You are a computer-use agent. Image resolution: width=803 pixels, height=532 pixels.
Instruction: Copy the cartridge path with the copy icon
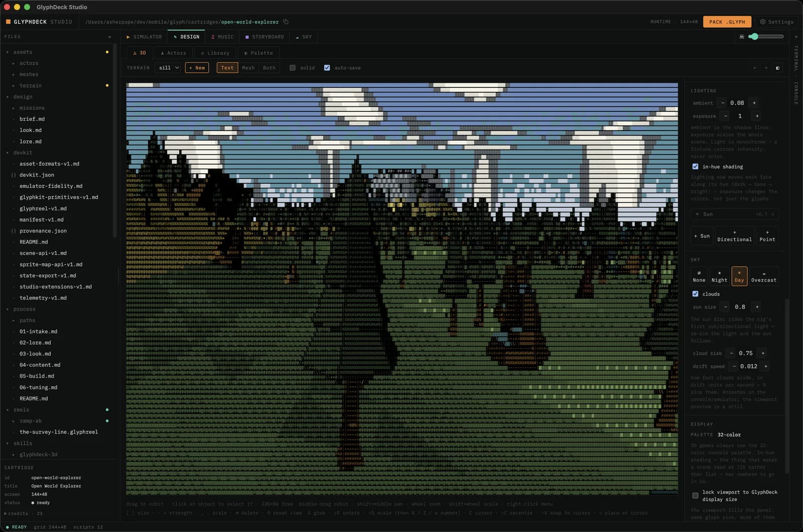[x=286, y=22]
